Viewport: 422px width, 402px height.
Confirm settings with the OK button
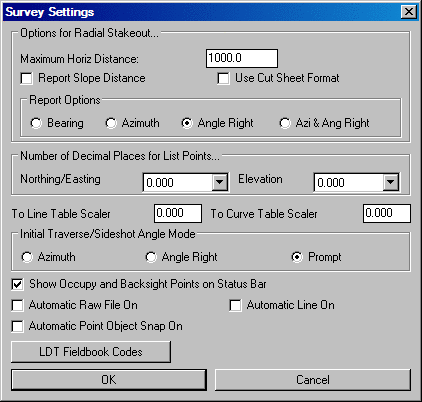click(x=109, y=380)
